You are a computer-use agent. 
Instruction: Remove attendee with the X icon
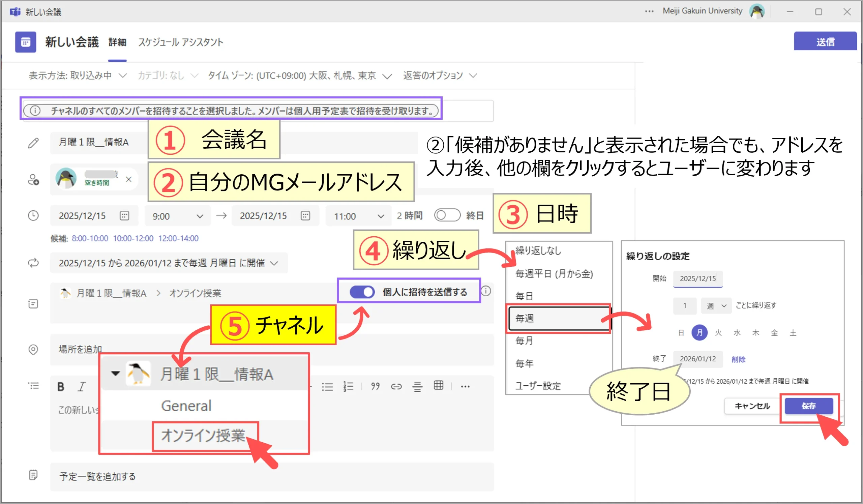click(x=129, y=179)
